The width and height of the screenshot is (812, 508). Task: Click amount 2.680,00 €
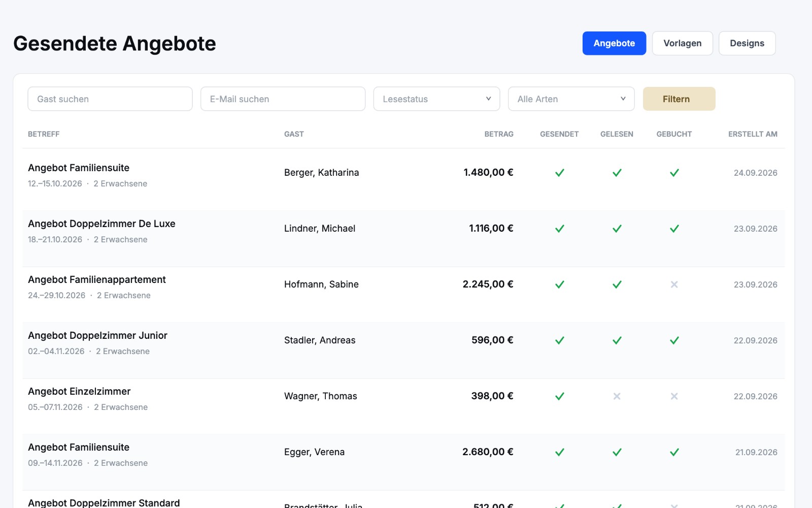pyautogui.click(x=488, y=452)
